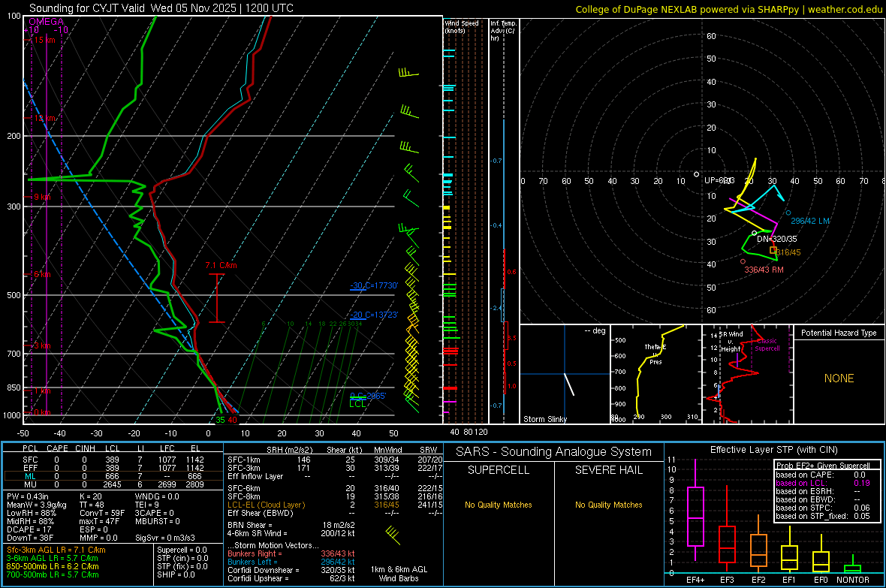The width and height of the screenshot is (886, 588).
Task: Click the green LCL label on skew-T
Action: (357, 404)
